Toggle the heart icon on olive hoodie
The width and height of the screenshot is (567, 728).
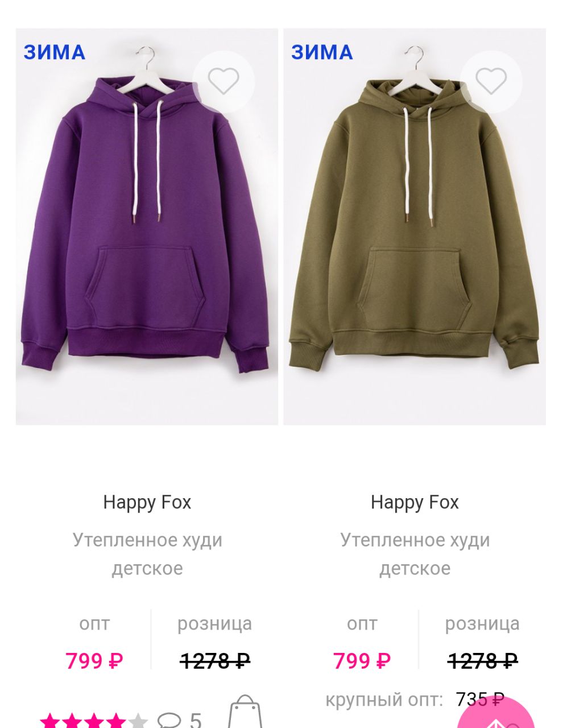(491, 81)
